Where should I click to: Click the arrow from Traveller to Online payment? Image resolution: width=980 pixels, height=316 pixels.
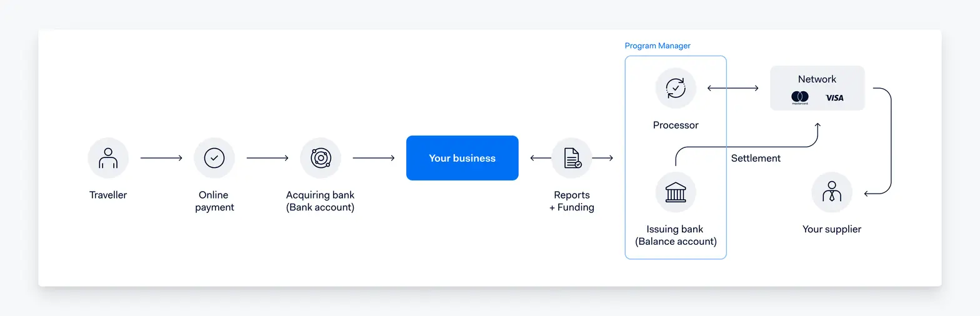click(161, 158)
